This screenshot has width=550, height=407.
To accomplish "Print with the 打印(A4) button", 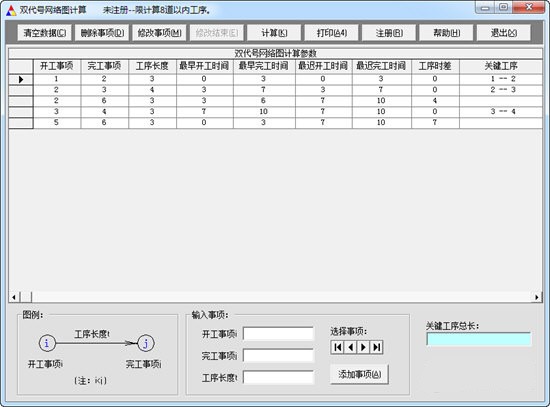I will pos(331,33).
